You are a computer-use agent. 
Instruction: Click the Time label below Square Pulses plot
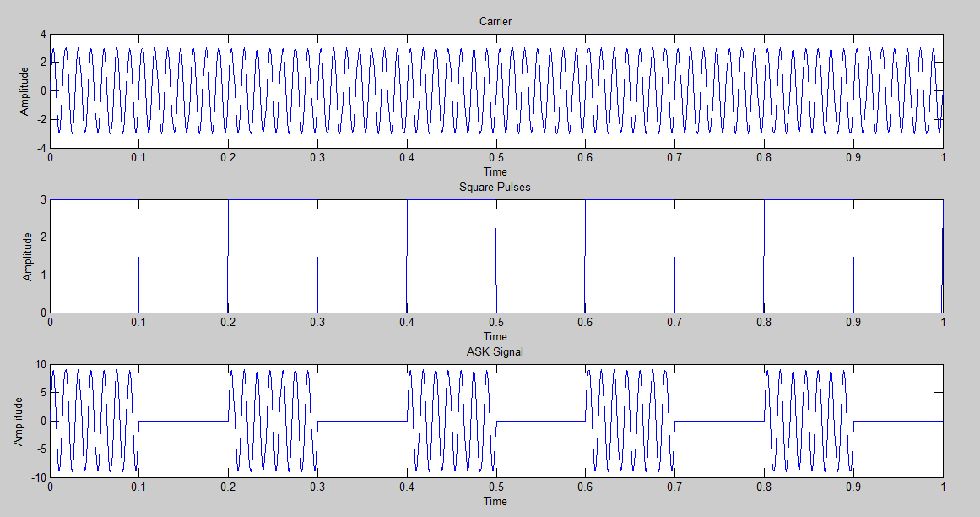(495, 334)
